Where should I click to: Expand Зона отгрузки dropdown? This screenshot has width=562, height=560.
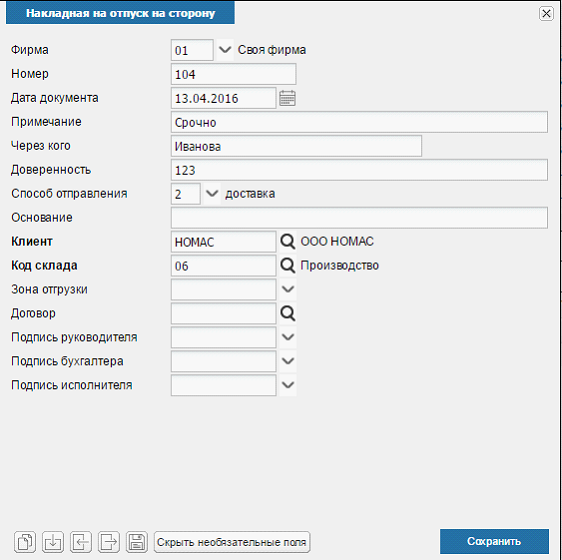(288, 289)
